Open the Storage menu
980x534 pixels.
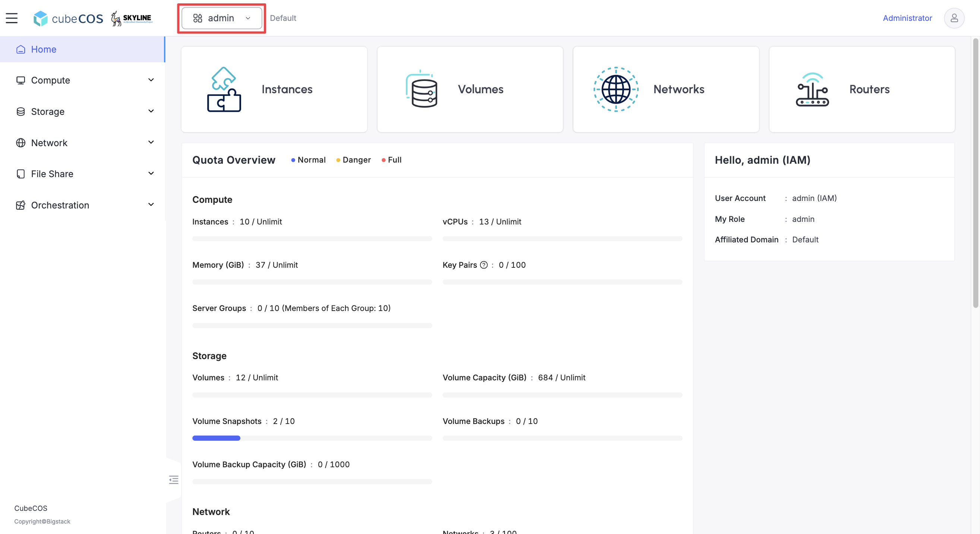(82, 111)
